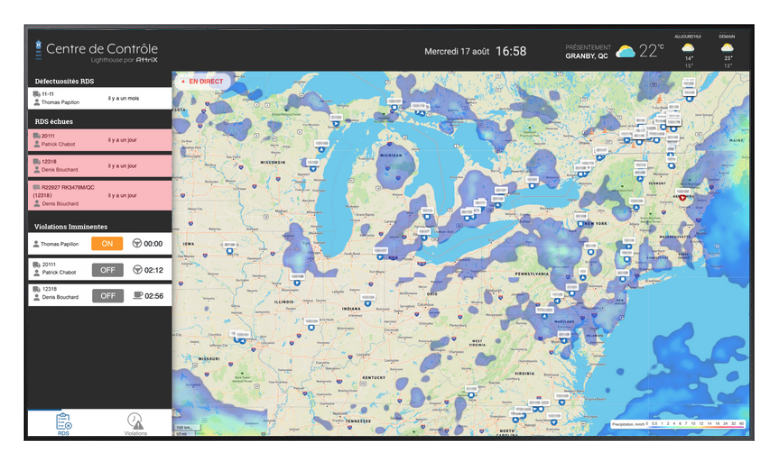
Task: Click the EN DIRECT live indicator
Action: point(203,81)
